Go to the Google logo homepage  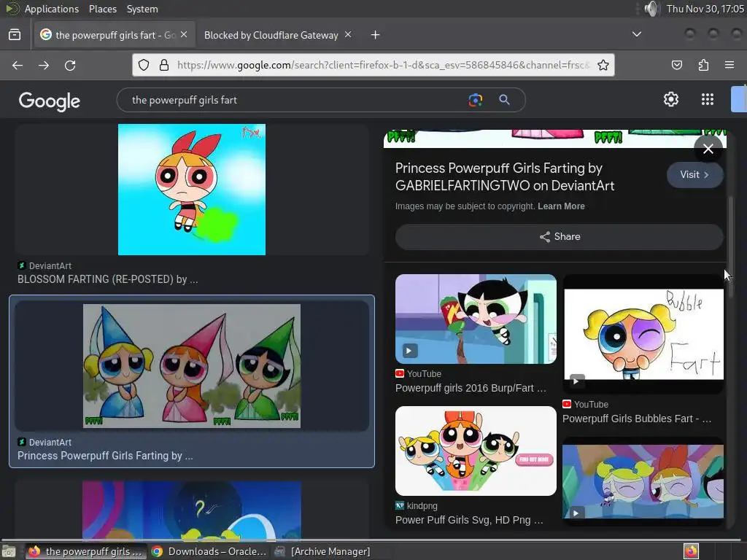(50, 101)
